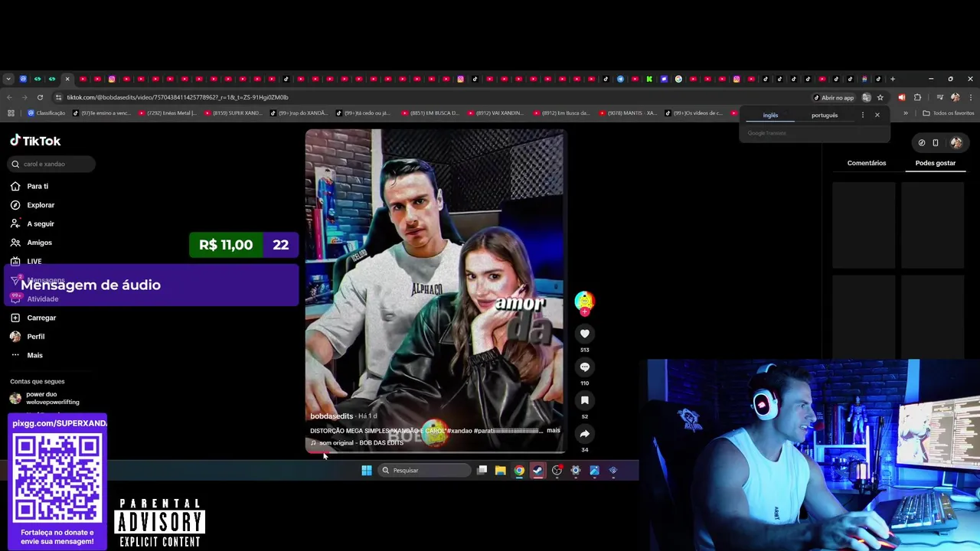The height and width of the screenshot is (551, 980).
Task: Click #xandao hashtag in caption
Action: tap(459, 430)
